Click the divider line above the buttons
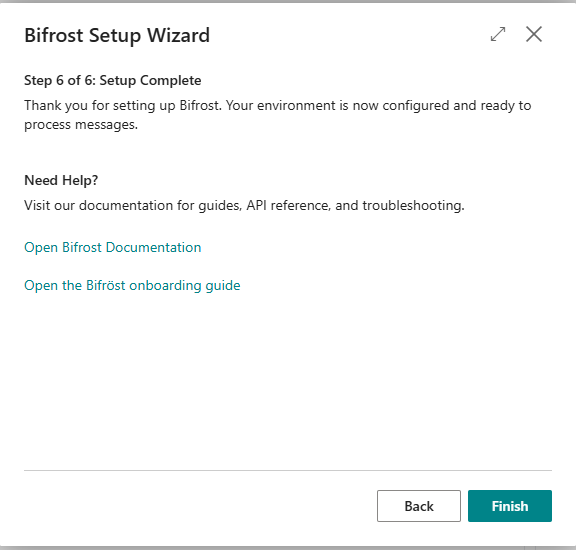Image resolution: width=576 pixels, height=550 pixels. [x=288, y=470]
